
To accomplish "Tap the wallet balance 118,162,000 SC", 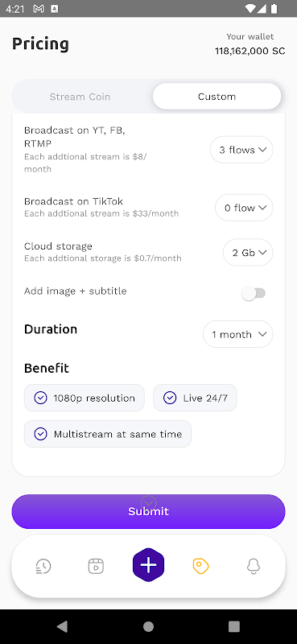I will (250, 51).
